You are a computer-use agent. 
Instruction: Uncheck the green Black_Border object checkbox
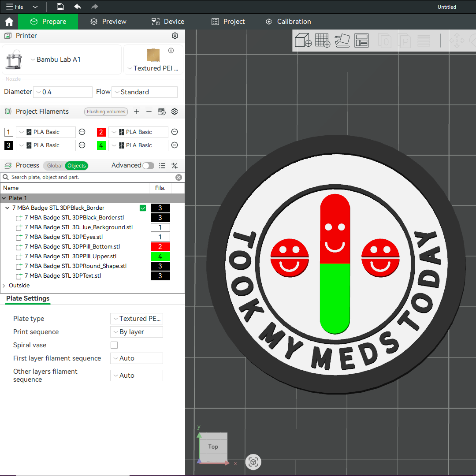(x=143, y=208)
